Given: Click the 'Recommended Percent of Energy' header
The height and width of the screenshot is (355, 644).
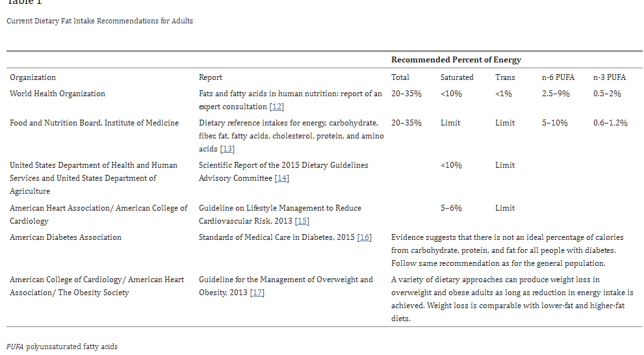Looking at the screenshot, I should tap(456, 60).
